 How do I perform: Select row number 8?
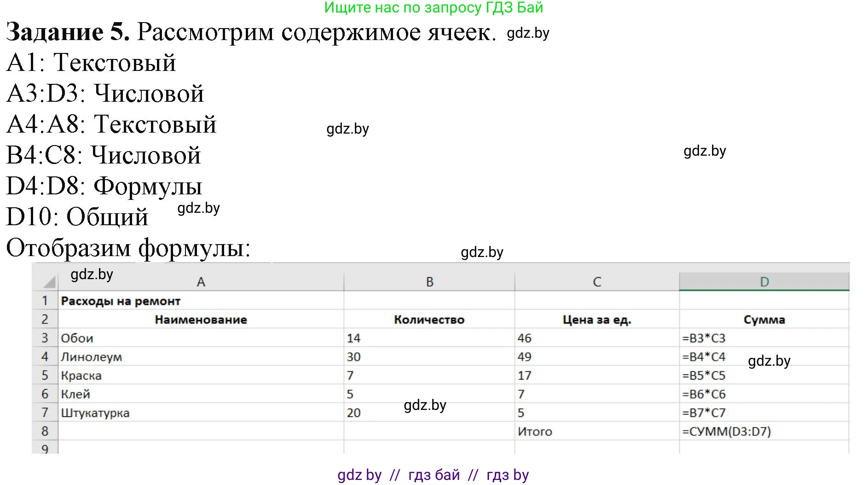click(45, 432)
